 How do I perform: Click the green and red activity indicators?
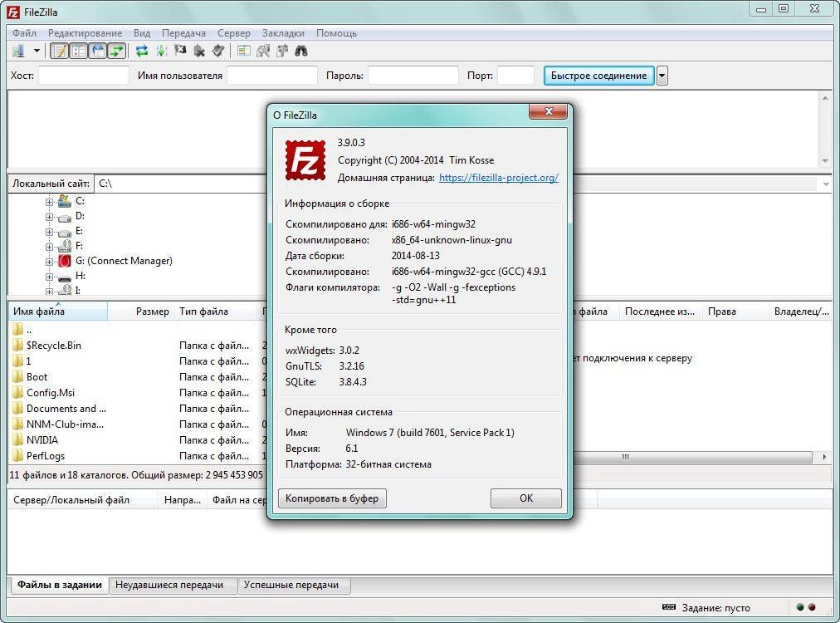(x=806, y=607)
